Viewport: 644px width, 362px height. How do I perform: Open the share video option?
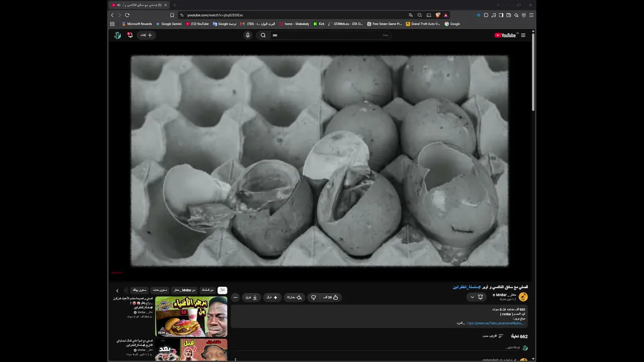294,297
